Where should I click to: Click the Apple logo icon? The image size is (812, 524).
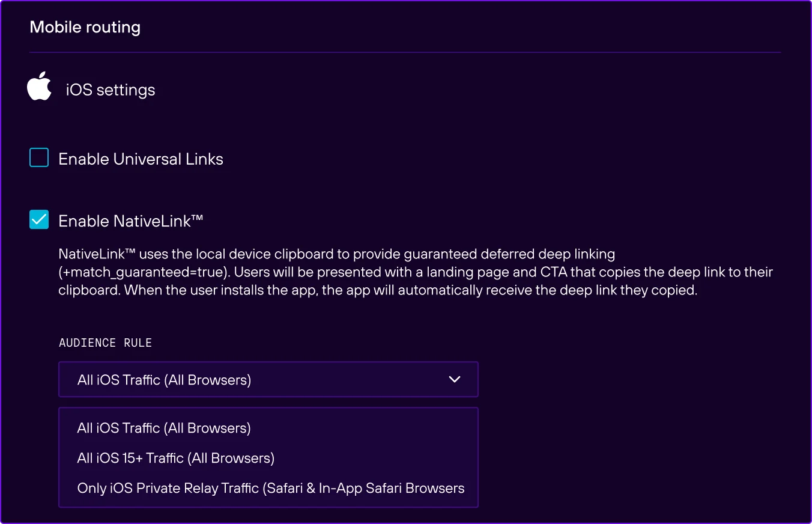[39, 87]
